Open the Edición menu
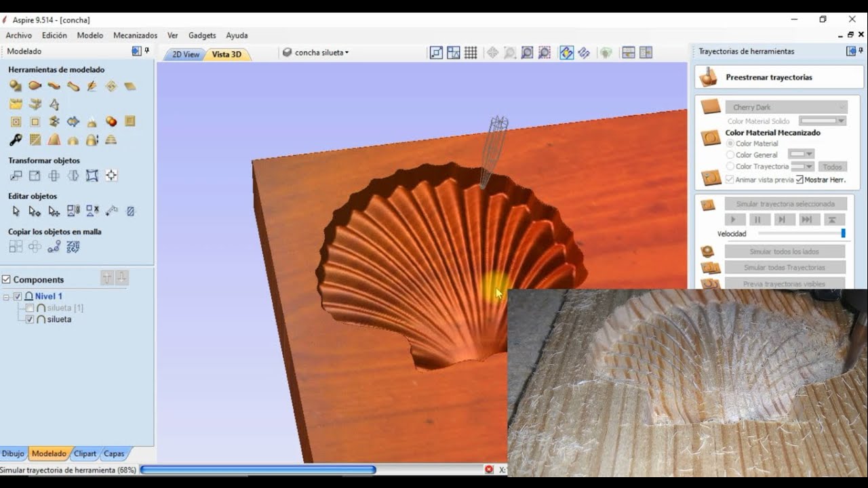Image resolution: width=868 pixels, height=488 pixels. [x=54, y=35]
